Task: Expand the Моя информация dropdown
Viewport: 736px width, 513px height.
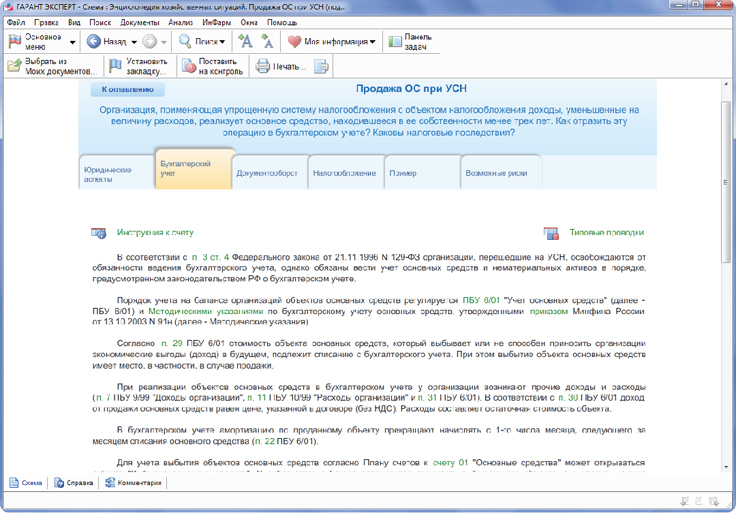Action: click(332, 42)
